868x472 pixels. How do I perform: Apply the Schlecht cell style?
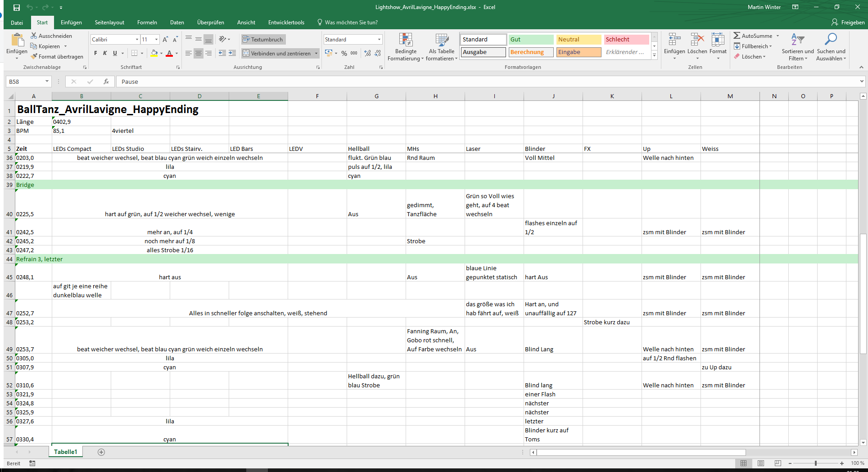(x=626, y=40)
